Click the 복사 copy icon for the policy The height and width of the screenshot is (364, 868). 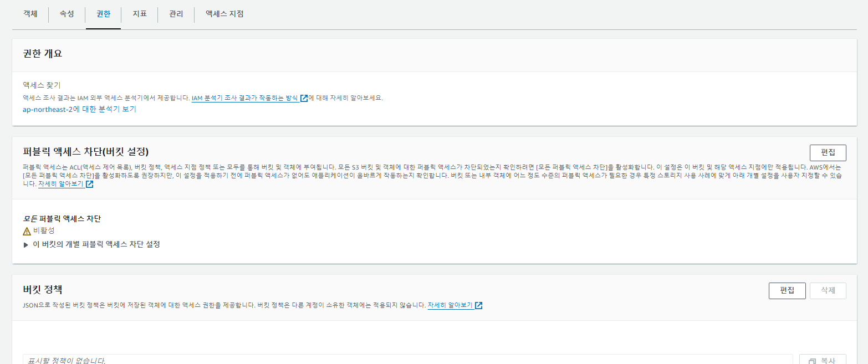pos(813,361)
